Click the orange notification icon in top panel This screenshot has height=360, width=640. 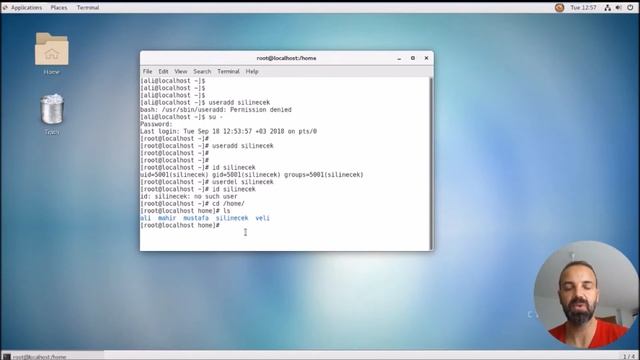click(x=559, y=7)
